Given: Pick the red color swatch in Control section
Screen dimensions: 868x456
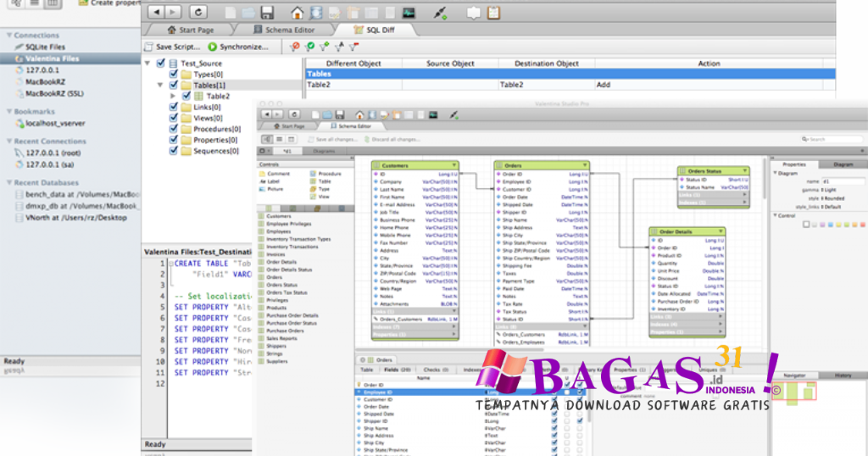Looking at the screenshot, I should pos(862,225).
